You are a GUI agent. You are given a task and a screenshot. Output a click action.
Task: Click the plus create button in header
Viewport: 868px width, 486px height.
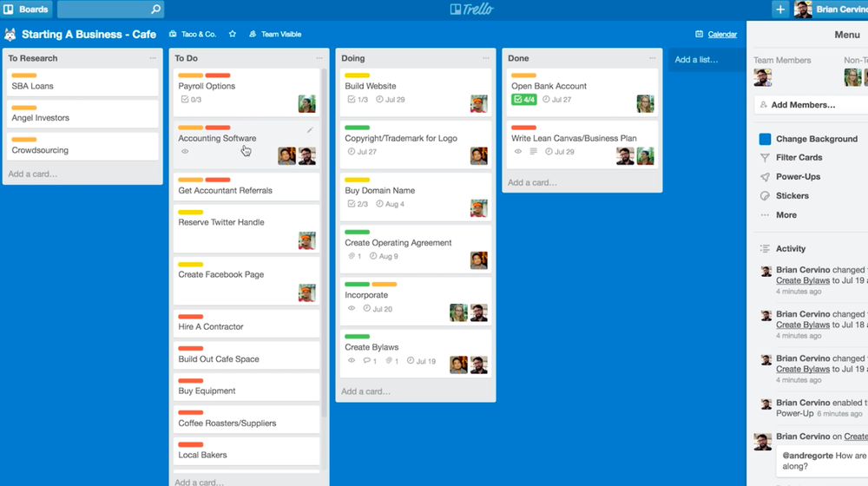tap(780, 10)
